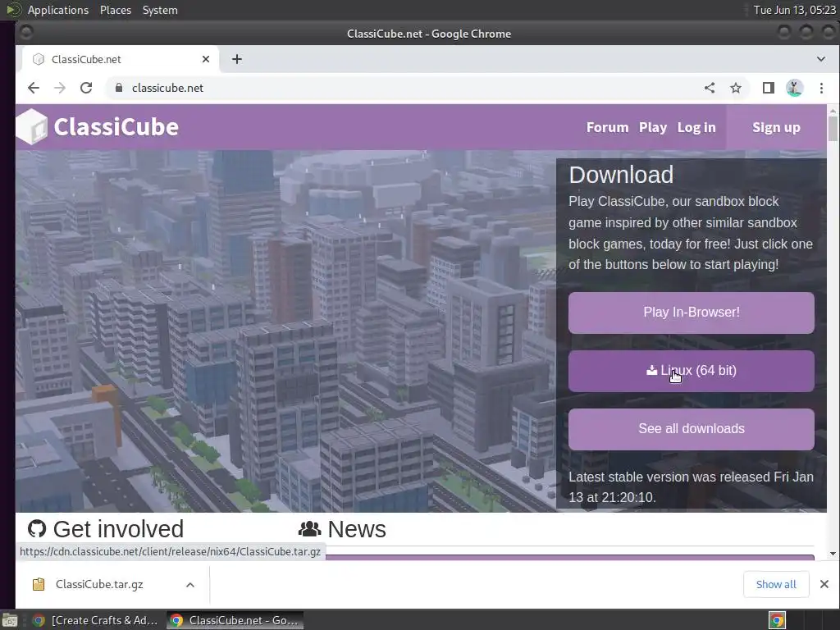Click the GitHub icon beside Get involved
Image resolution: width=840 pixels, height=630 pixels.
[37, 529]
